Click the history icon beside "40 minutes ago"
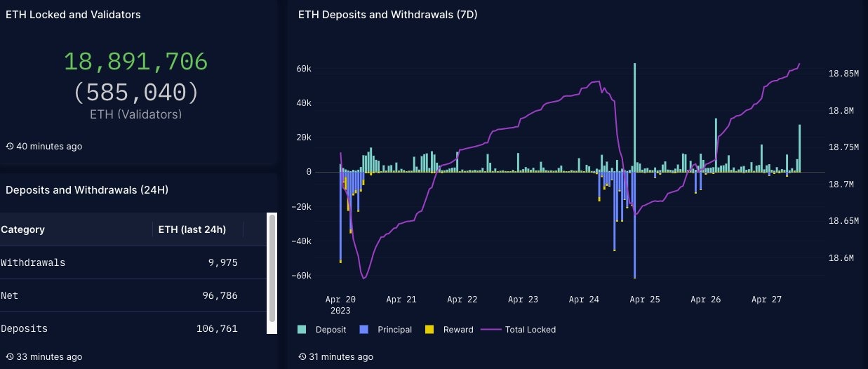This screenshot has height=369, width=868. tap(10, 147)
